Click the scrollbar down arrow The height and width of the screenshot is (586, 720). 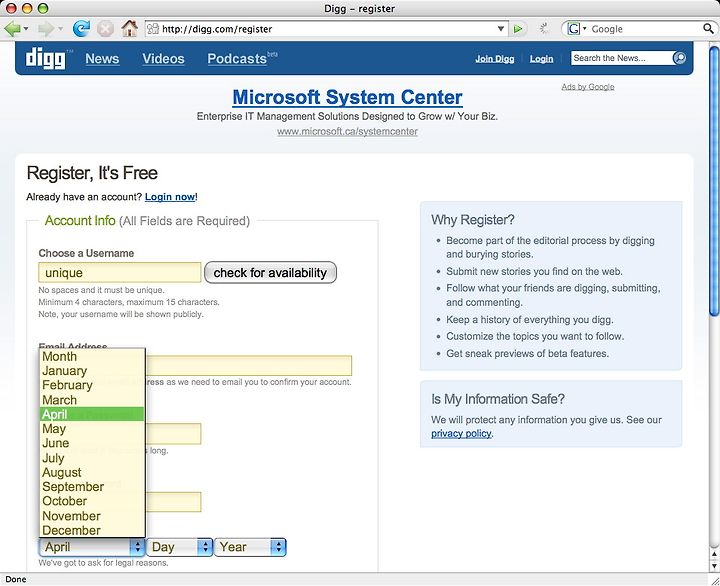pos(714,566)
